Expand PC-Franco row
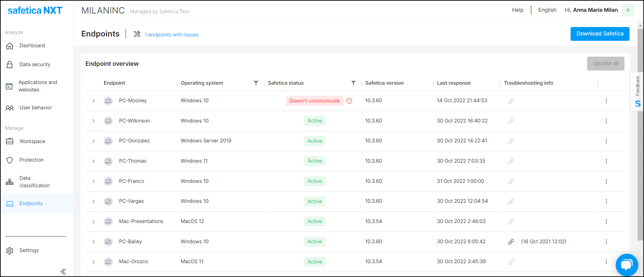 94,181
